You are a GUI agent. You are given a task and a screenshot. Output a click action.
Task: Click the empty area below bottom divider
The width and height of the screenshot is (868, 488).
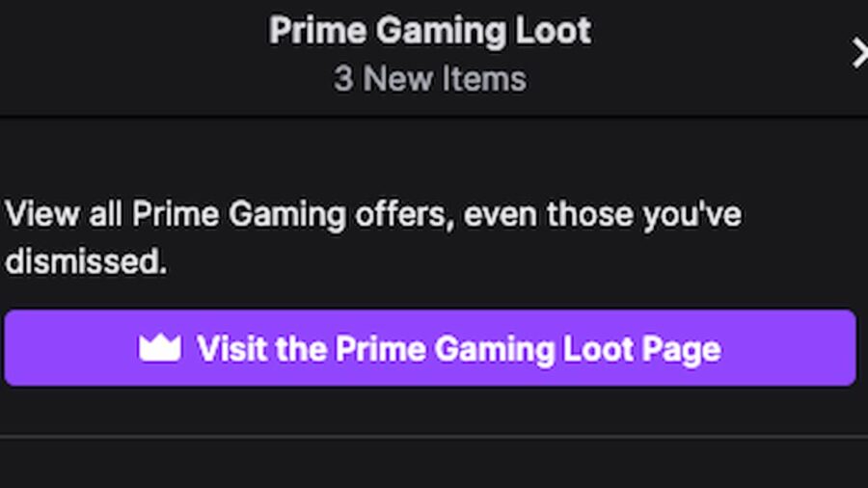click(434, 464)
